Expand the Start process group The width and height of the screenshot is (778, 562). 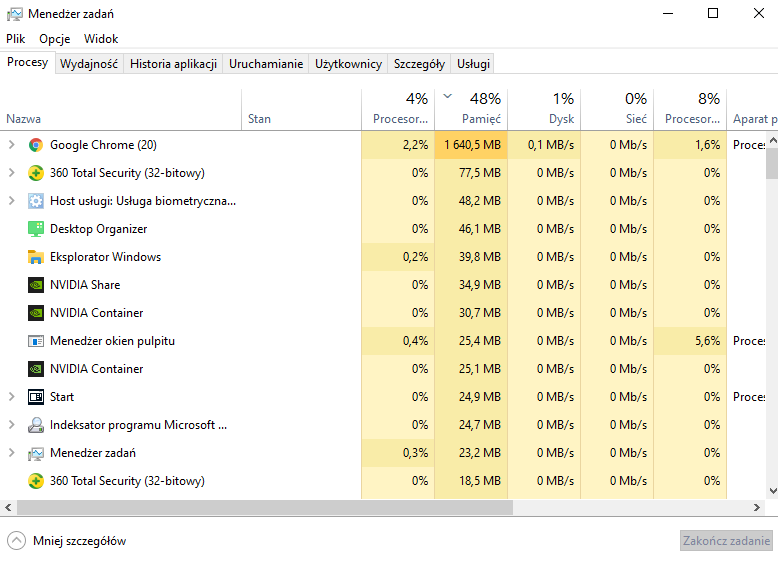point(11,397)
